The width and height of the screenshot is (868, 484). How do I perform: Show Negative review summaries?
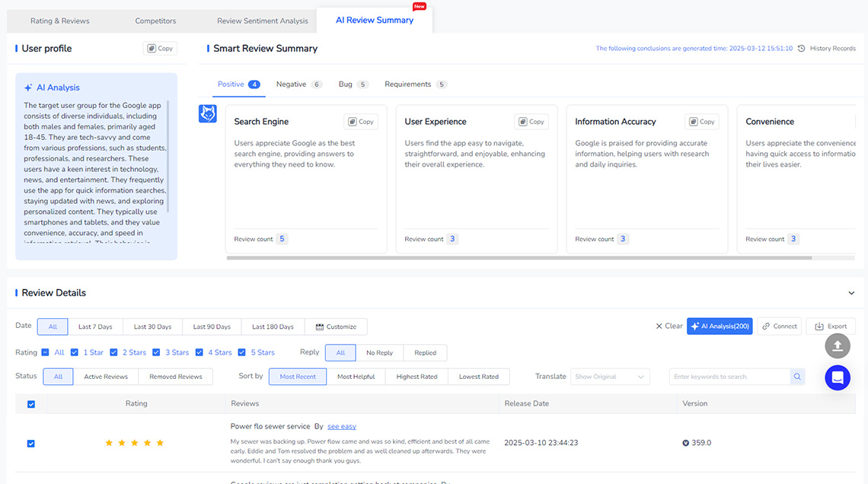(x=299, y=84)
